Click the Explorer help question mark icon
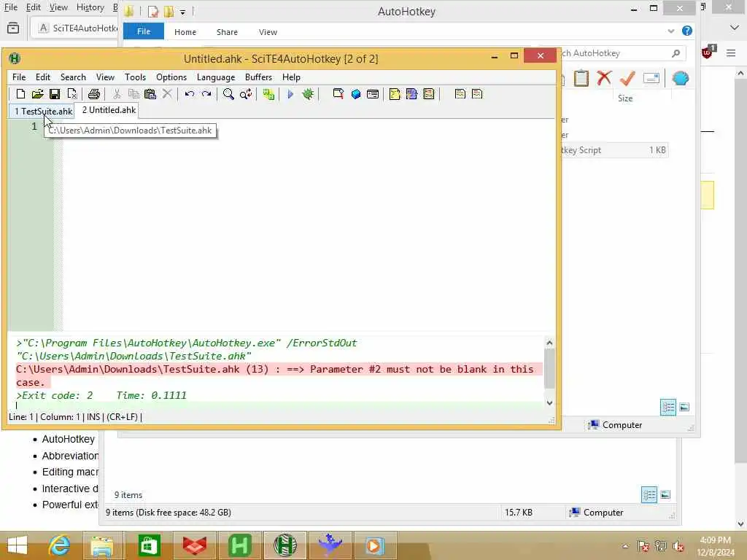 point(687,31)
